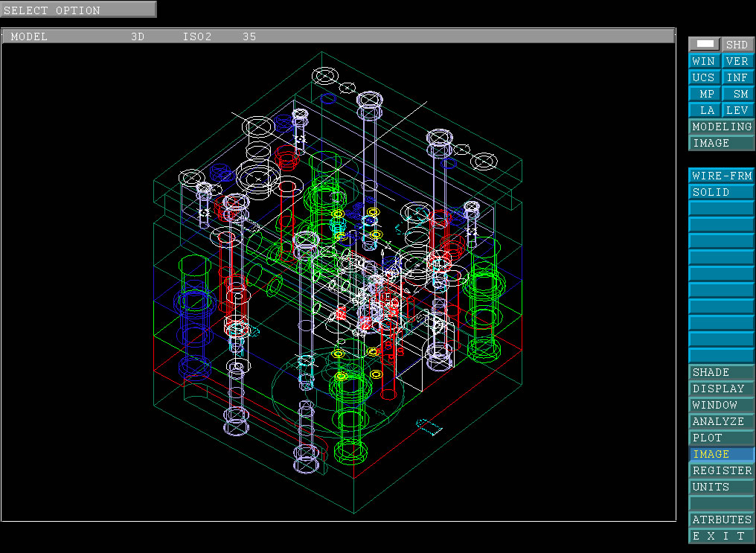The height and width of the screenshot is (553, 756).
Task: Open the ATRBUTES menu entry
Action: (721, 520)
